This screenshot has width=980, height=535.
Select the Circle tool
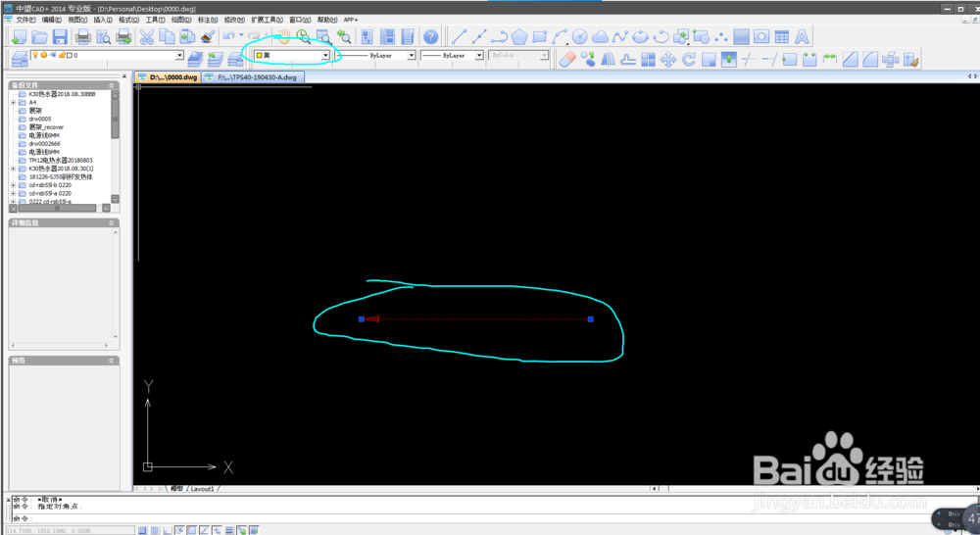pos(579,37)
